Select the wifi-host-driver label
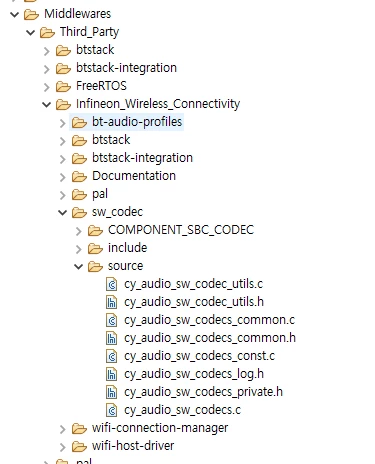Image resolution: width=375 pixels, height=464 pixels. (x=133, y=446)
